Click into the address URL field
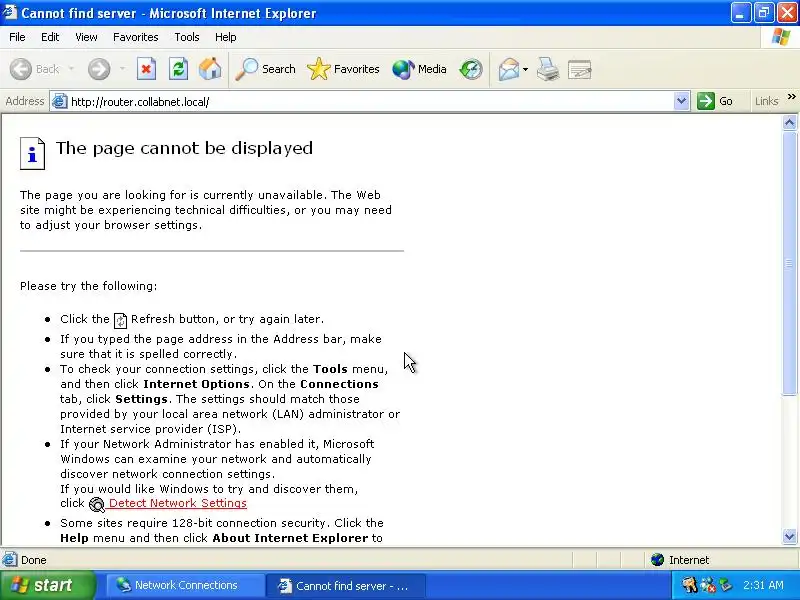This screenshot has height=600, width=800. tap(370, 102)
